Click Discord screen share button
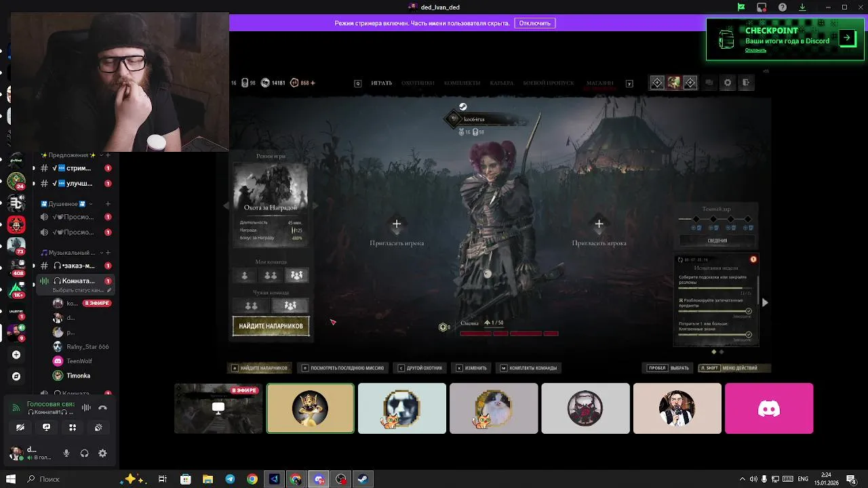The width and height of the screenshot is (868, 488). [x=46, y=427]
